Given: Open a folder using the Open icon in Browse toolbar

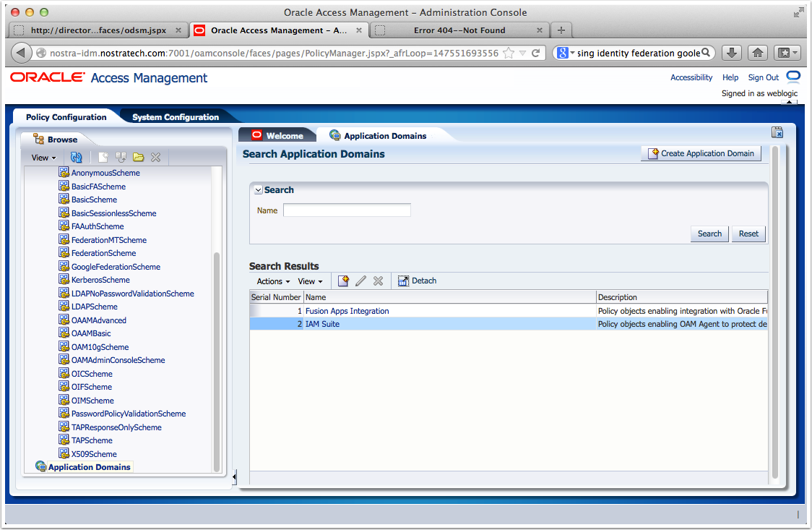Looking at the screenshot, I should point(137,157).
